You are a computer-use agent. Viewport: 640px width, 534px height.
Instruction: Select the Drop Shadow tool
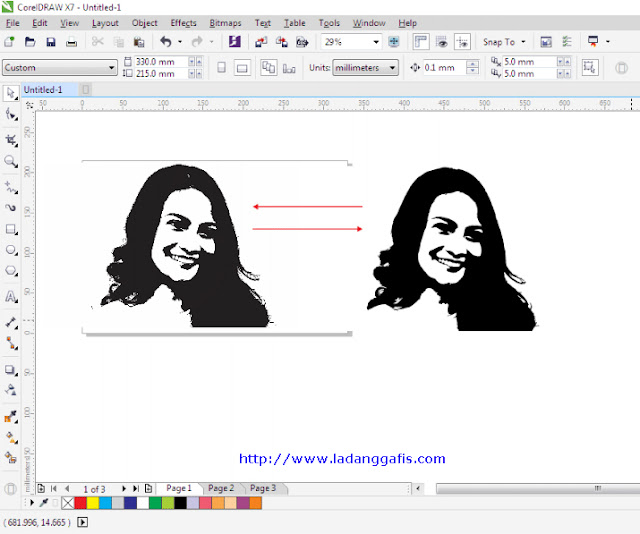(x=11, y=370)
